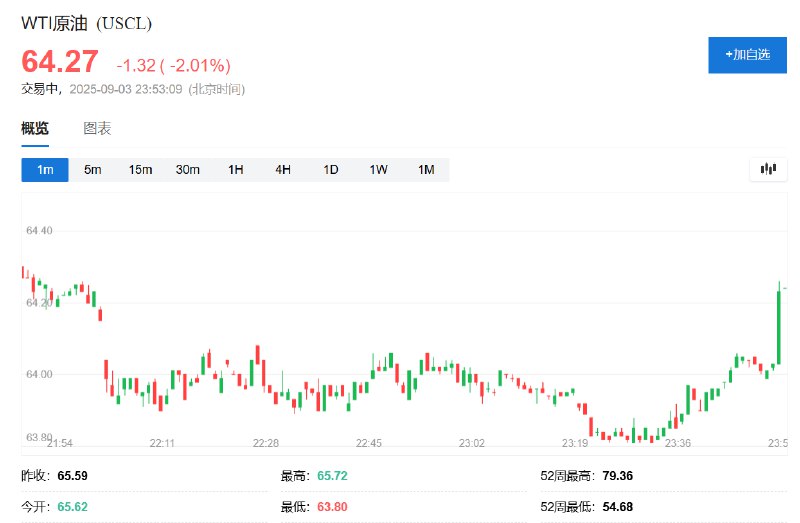The height and width of the screenshot is (523, 800).
Task: Click the 今开 value 65.62
Action: [72, 507]
